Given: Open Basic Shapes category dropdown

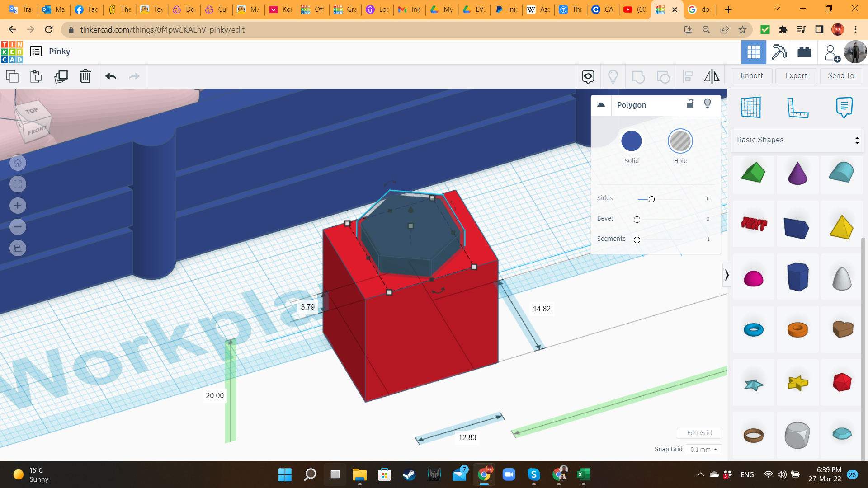Looking at the screenshot, I should [x=797, y=140].
